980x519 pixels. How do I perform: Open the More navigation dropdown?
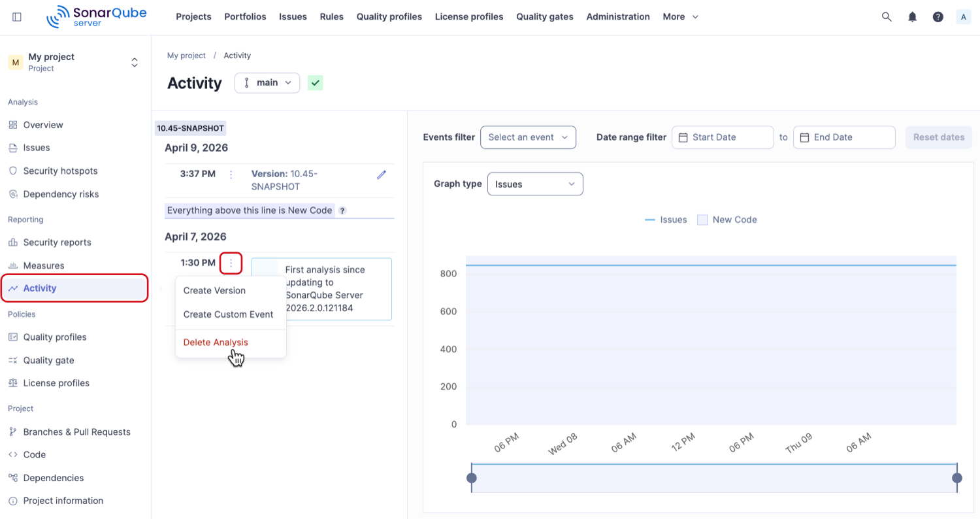tap(680, 17)
